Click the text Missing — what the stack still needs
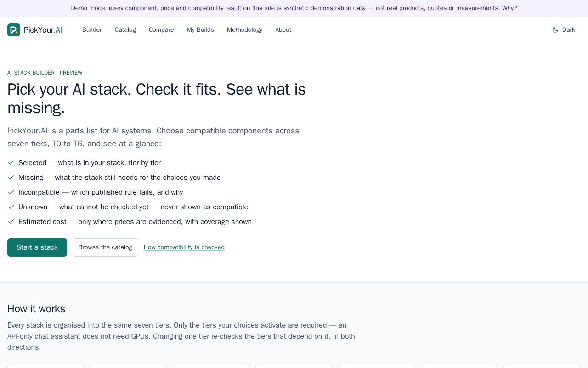The width and height of the screenshot is (588, 368). pos(119,178)
